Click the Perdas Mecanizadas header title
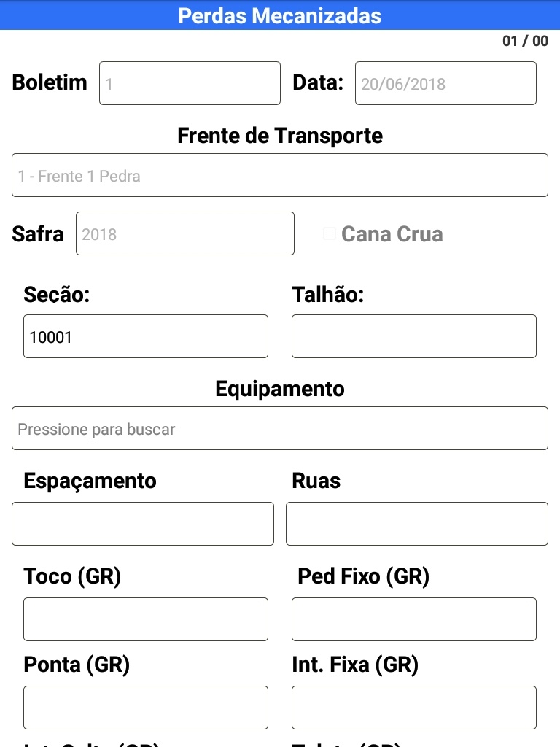Screen dimensions: 560x747 point(280,15)
